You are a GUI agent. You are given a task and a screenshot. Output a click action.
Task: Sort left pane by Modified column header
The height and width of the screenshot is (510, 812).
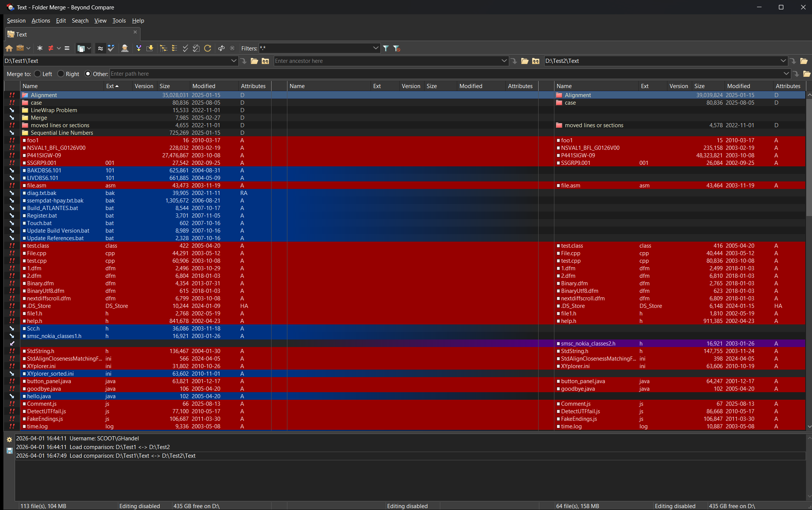[214, 86]
